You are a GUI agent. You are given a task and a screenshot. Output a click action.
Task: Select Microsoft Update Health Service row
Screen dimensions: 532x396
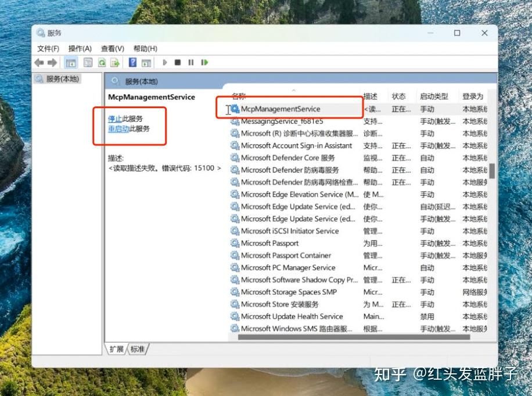coord(358,316)
